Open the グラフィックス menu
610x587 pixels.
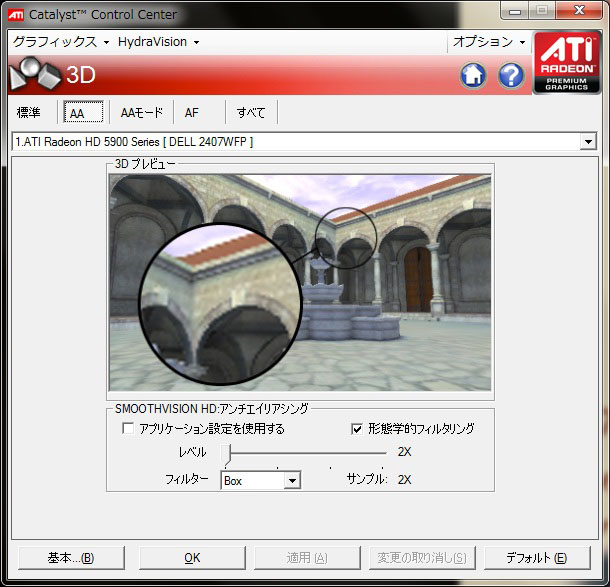(61, 42)
